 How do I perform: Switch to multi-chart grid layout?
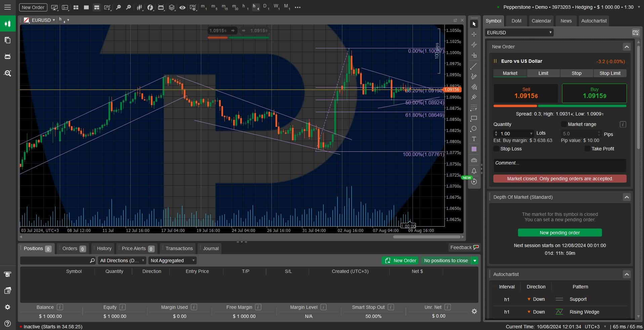[76, 7]
